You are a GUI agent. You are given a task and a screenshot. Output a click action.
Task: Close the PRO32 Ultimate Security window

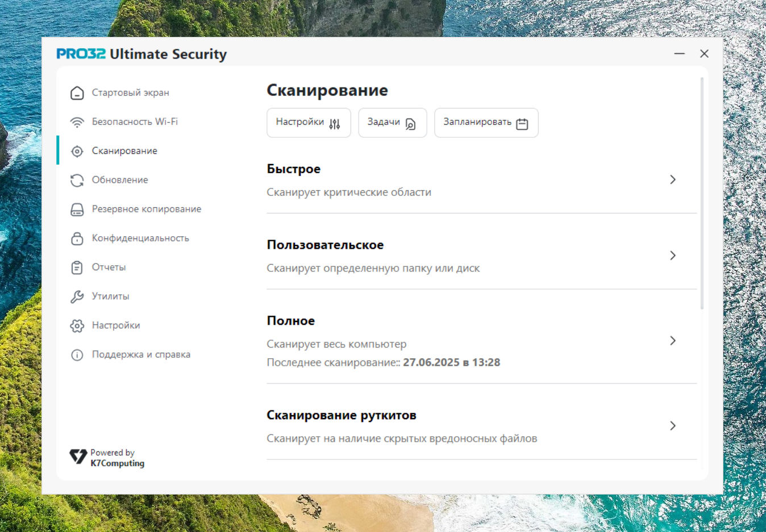pyautogui.click(x=705, y=53)
